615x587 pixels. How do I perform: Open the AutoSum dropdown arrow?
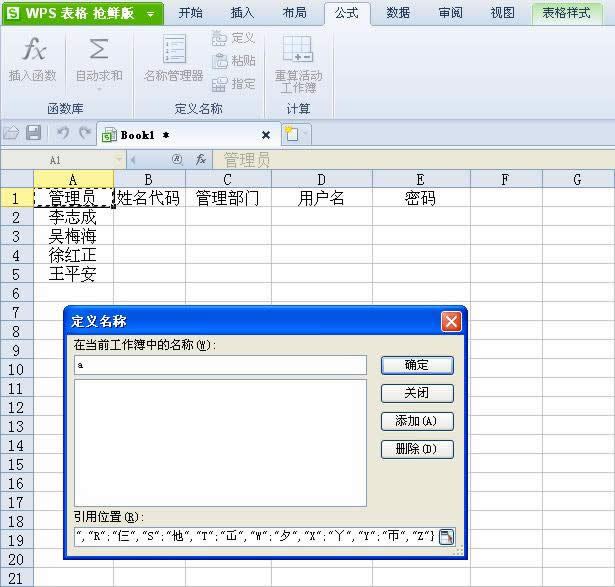tap(99, 89)
